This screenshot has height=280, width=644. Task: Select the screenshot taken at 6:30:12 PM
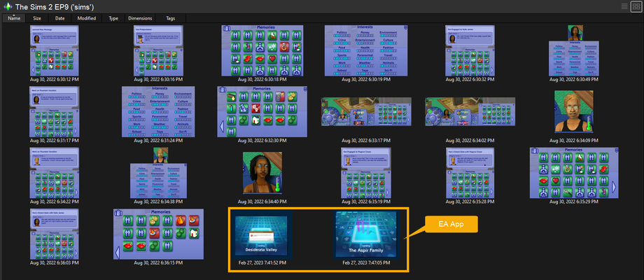click(54, 50)
